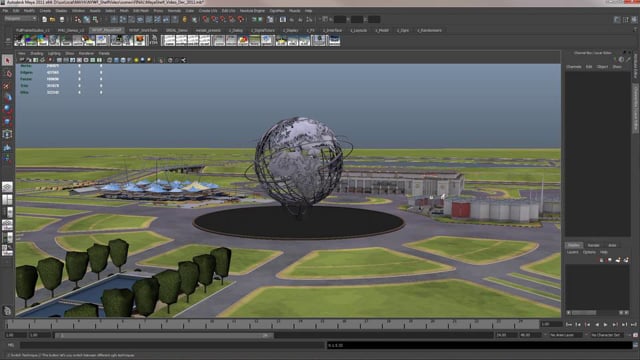Viewport: 640px width, 360px height.
Task: Open the Polygons menu set dropdown
Action: [x=20, y=19]
